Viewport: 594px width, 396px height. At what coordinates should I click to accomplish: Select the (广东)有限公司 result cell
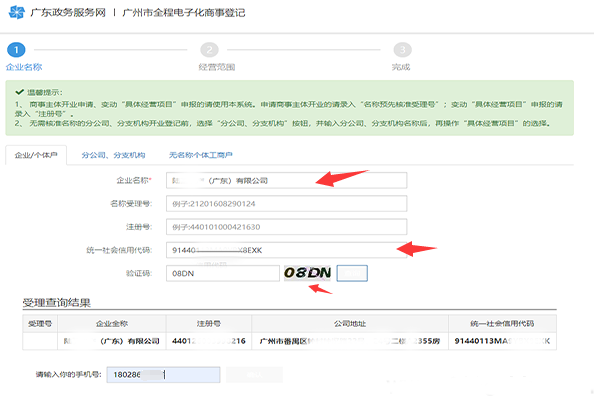click(x=112, y=341)
